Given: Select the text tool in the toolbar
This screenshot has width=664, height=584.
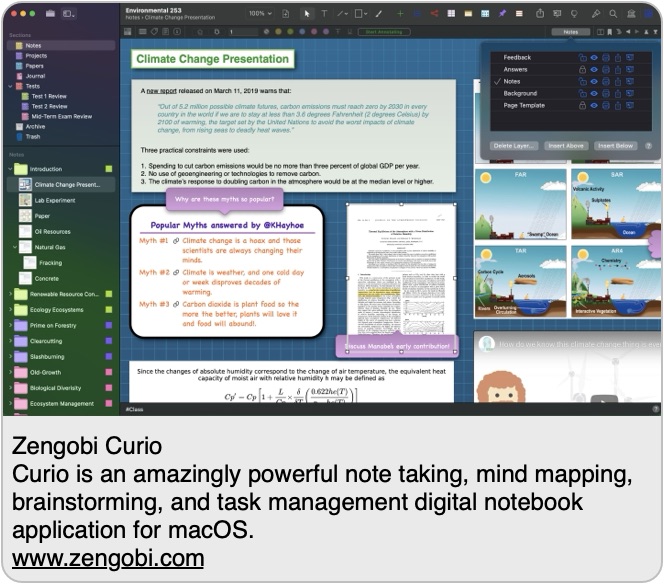Looking at the screenshot, I should (x=323, y=14).
